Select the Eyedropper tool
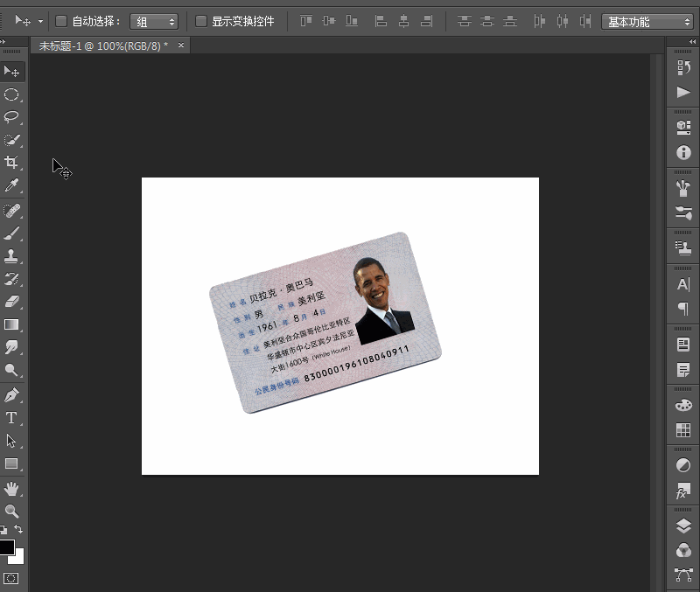The width and height of the screenshot is (700, 592). [x=12, y=187]
